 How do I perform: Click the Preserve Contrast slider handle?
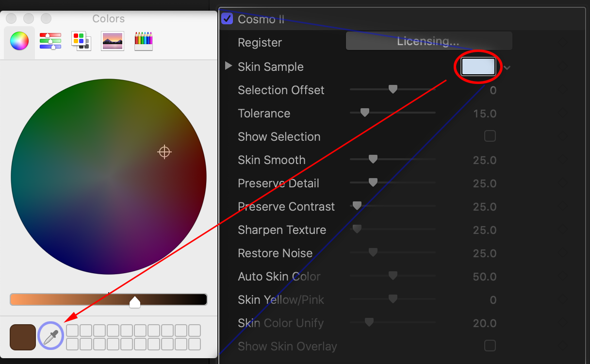(x=357, y=206)
